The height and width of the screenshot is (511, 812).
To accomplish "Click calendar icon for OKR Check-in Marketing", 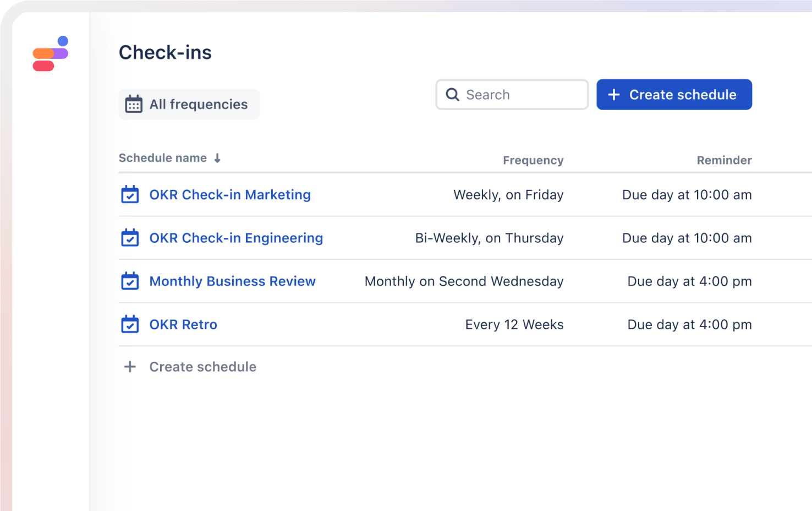I will coord(130,194).
